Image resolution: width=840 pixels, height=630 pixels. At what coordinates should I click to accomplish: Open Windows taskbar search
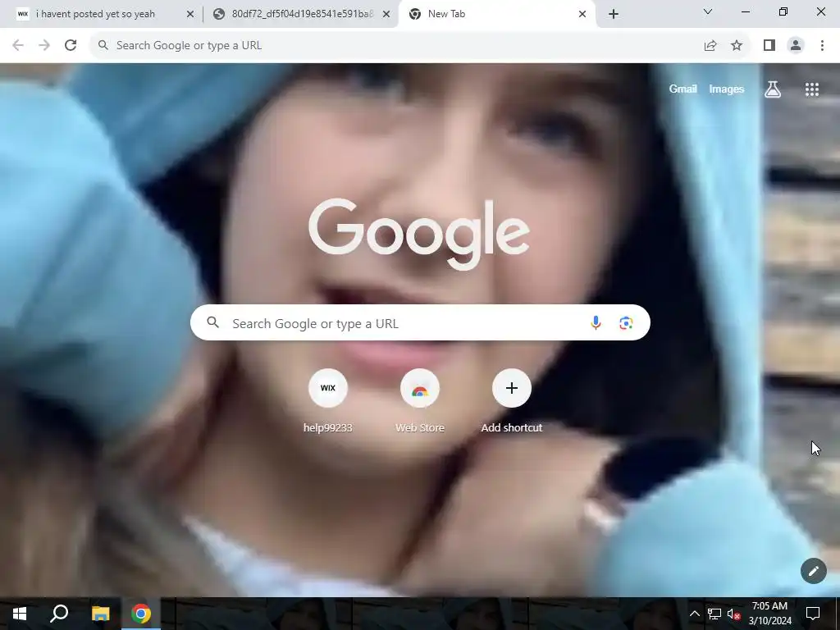(59, 614)
